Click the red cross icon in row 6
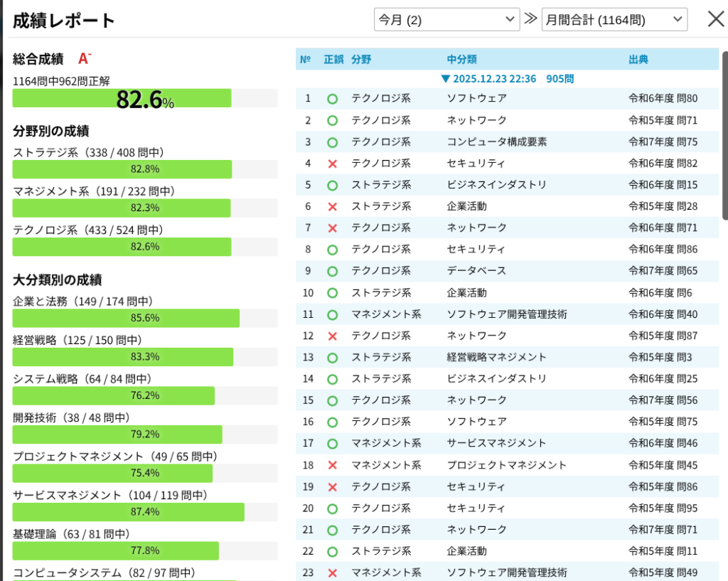This screenshot has width=728, height=581. (x=332, y=207)
